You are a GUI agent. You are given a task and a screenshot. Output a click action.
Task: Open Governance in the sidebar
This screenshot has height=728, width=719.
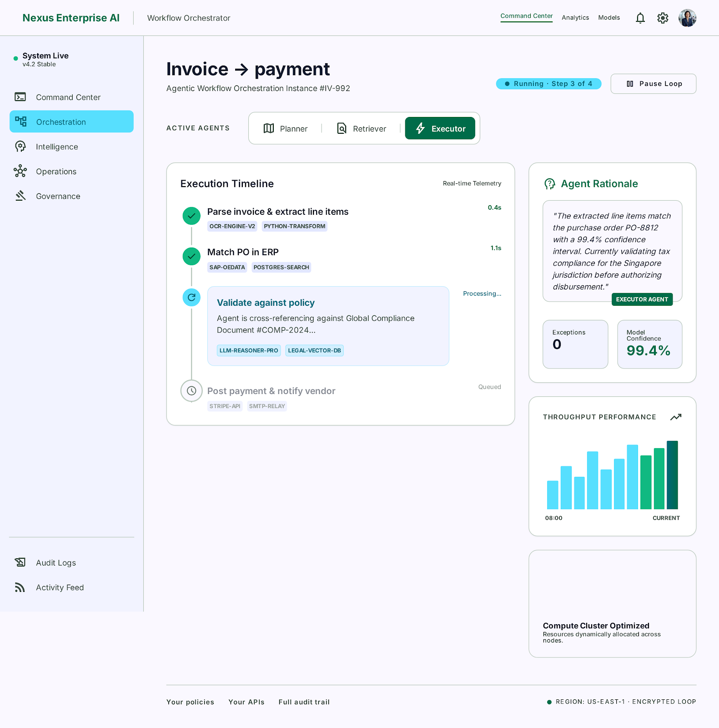(x=71, y=196)
